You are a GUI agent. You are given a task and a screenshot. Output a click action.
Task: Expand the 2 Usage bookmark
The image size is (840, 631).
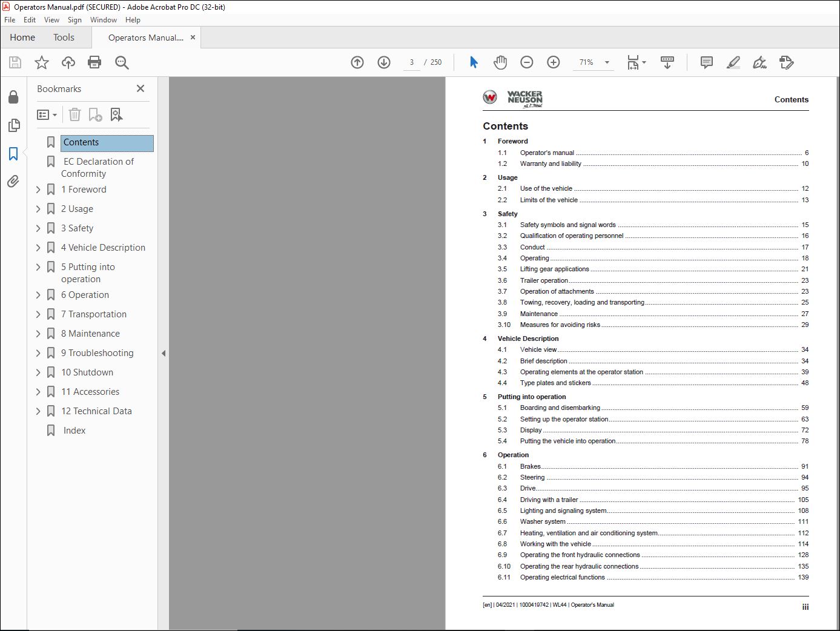(x=38, y=209)
